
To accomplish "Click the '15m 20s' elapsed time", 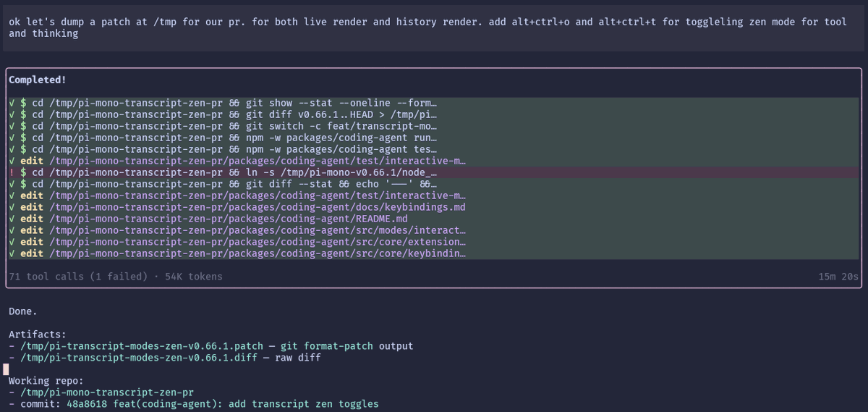I will [838, 277].
